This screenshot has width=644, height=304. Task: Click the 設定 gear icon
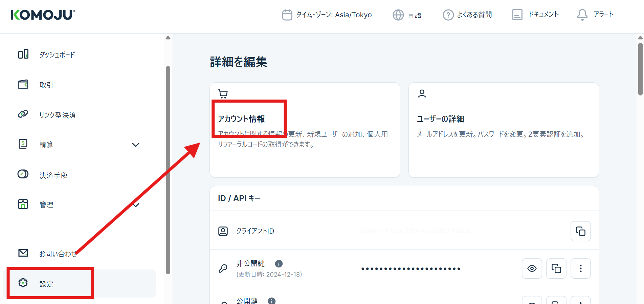23,283
